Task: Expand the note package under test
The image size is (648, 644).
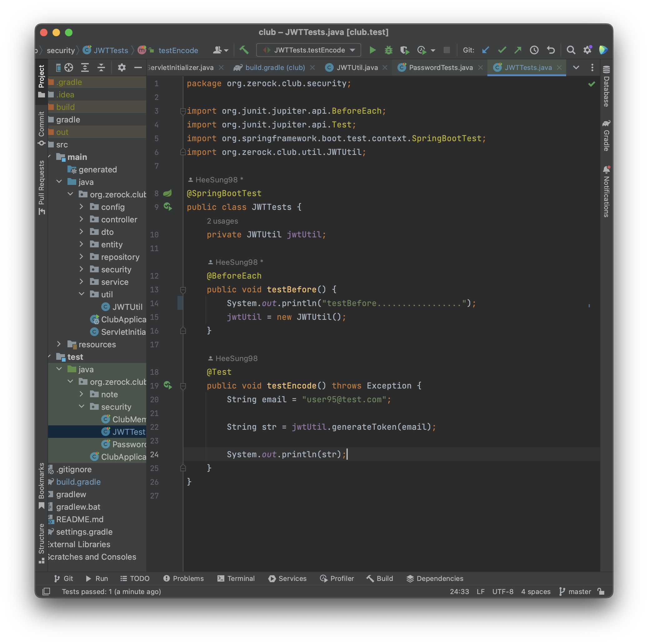Action: pos(81,394)
